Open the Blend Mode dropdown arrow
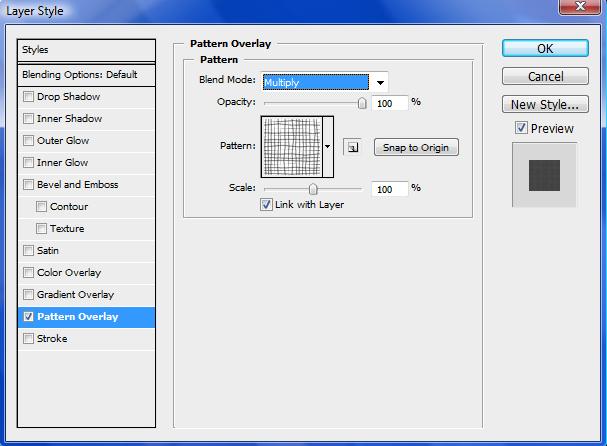 point(380,82)
